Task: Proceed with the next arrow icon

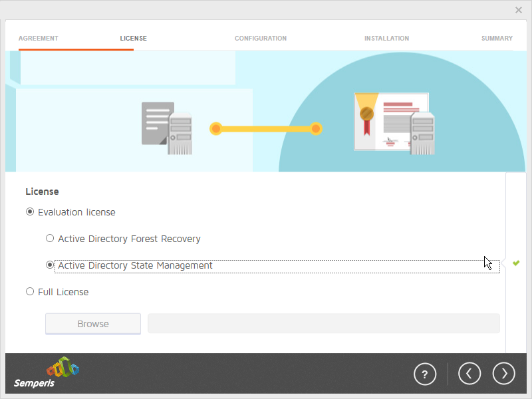Action: pyautogui.click(x=503, y=374)
